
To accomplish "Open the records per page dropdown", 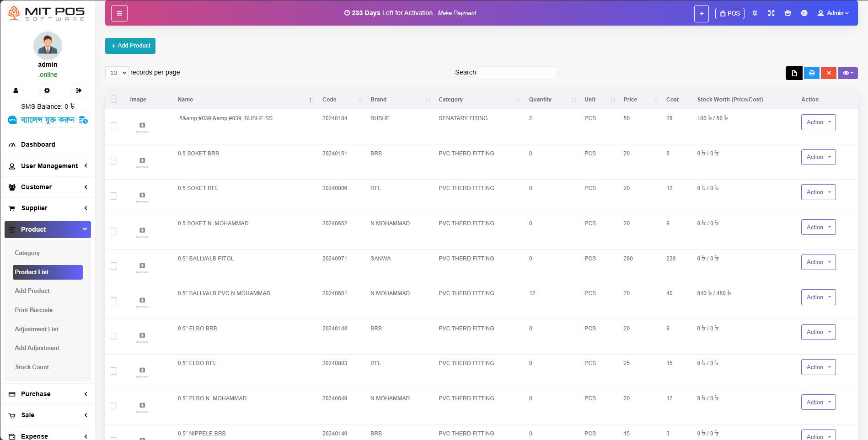I will point(117,73).
